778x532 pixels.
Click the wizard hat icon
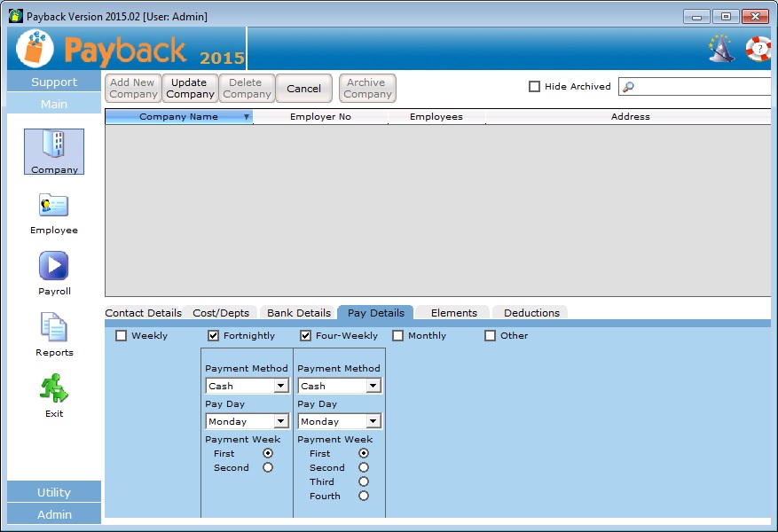pyautogui.click(x=721, y=48)
